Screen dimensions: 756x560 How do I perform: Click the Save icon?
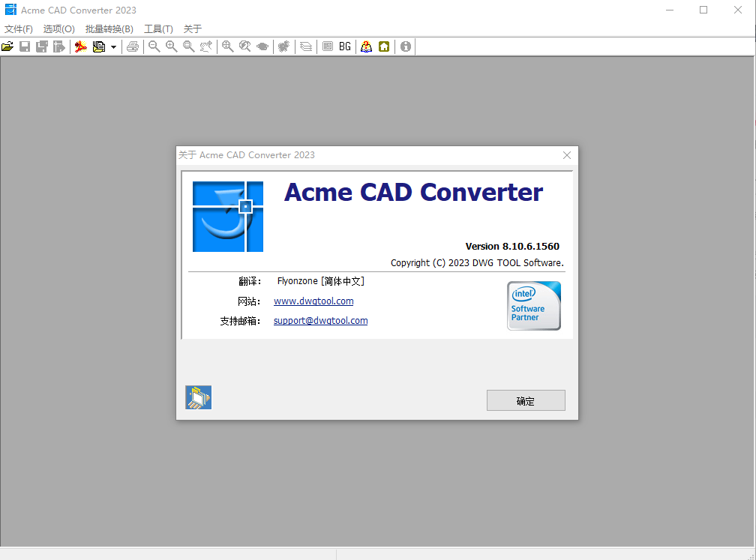click(25, 46)
